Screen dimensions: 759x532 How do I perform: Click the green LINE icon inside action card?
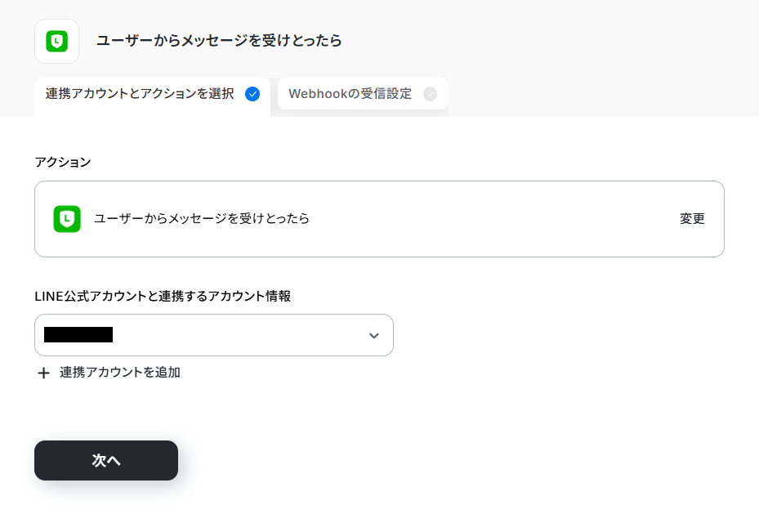[67, 219]
